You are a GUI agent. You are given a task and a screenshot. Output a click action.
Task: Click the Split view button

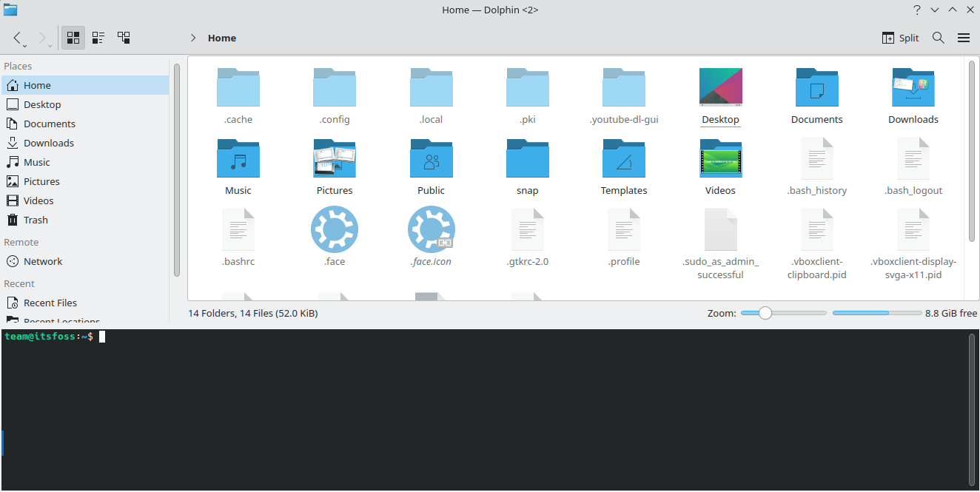[x=899, y=38]
